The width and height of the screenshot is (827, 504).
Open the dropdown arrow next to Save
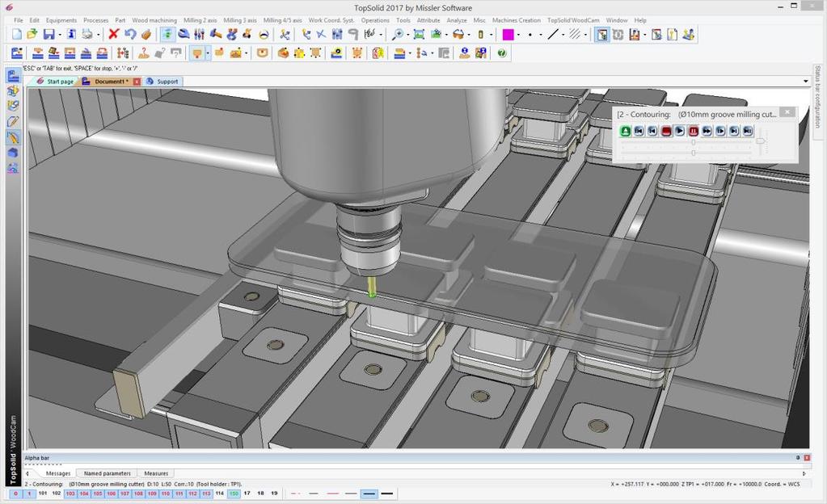point(59,35)
